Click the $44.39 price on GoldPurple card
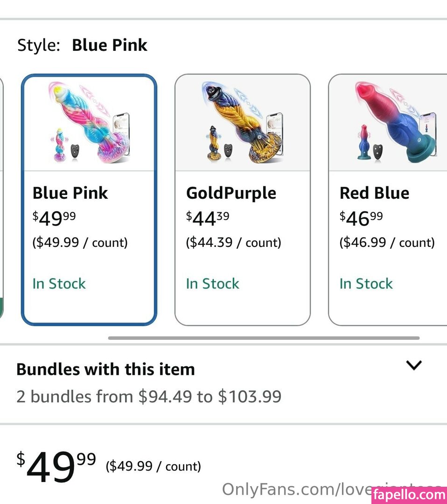Image resolution: width=447 pixels, height=504 pixels. [x=208, y=218]
